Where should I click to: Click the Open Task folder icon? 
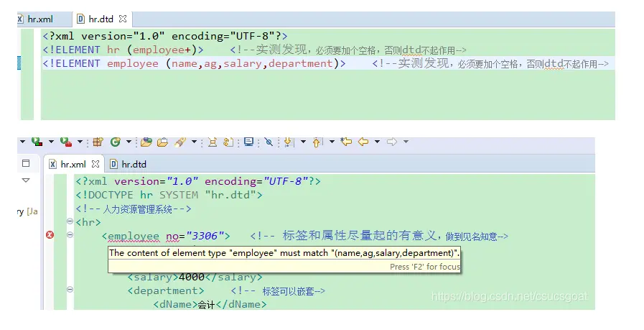click(x=163, y=142)
